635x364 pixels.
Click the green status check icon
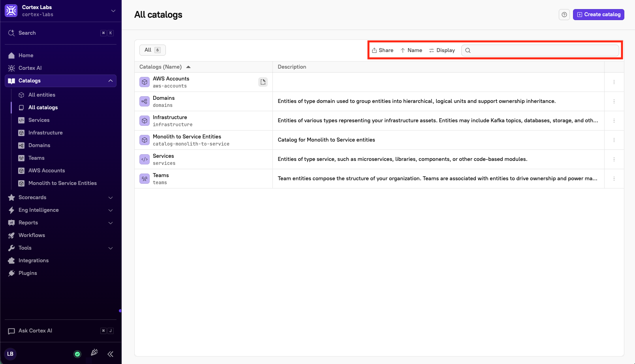pyautogui.click(x=77, y=354)
